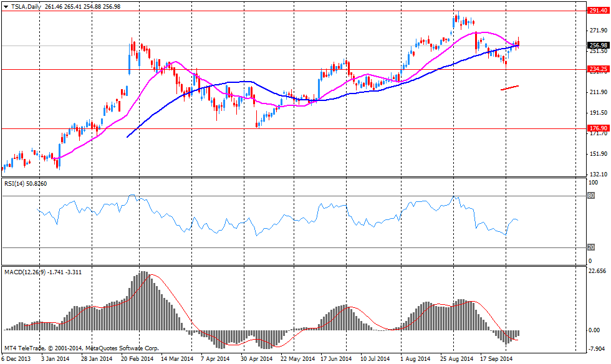Screen dimensions: 611x364
Task: Select the 20 Feb 2014 date label
Action: (138, 358)
